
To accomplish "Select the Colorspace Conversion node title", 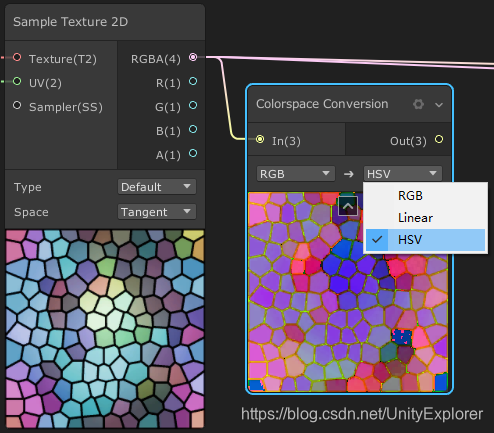I will point(322,104).
